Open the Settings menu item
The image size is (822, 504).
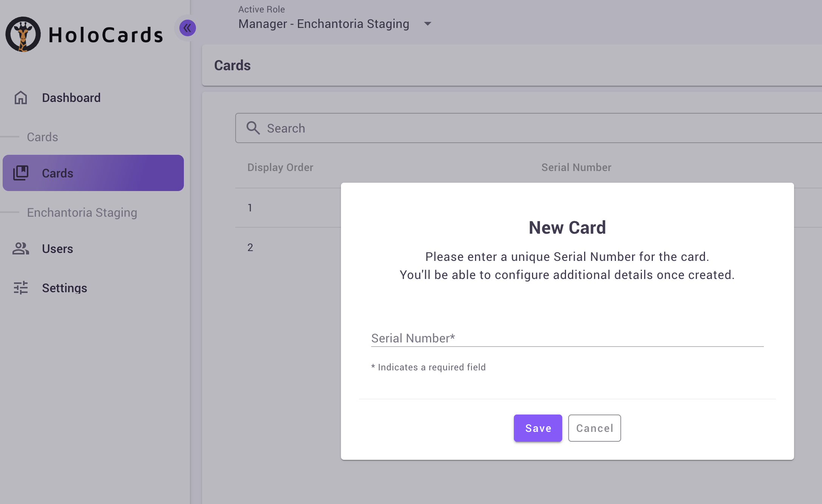coord(65,288)
